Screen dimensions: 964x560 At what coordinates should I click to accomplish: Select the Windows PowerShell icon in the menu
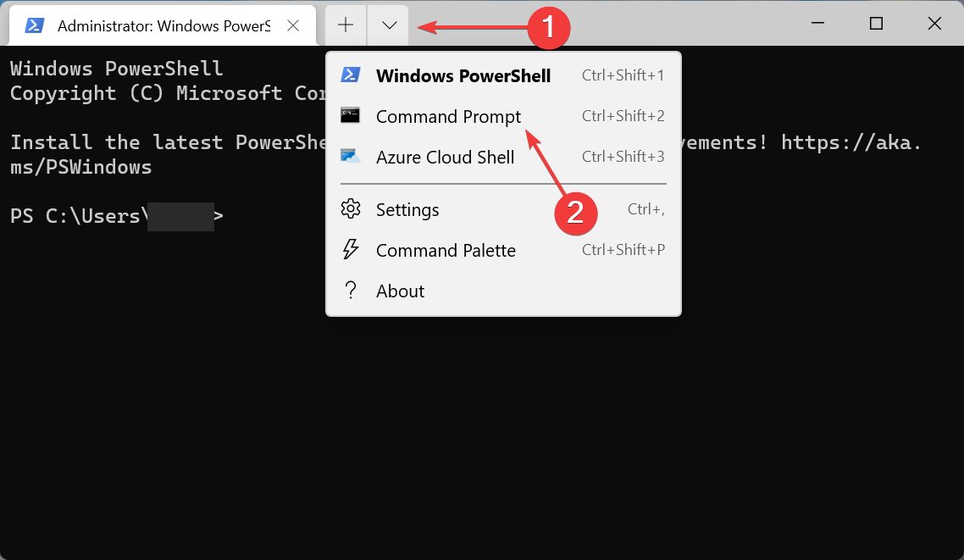(x=351, y=75)
